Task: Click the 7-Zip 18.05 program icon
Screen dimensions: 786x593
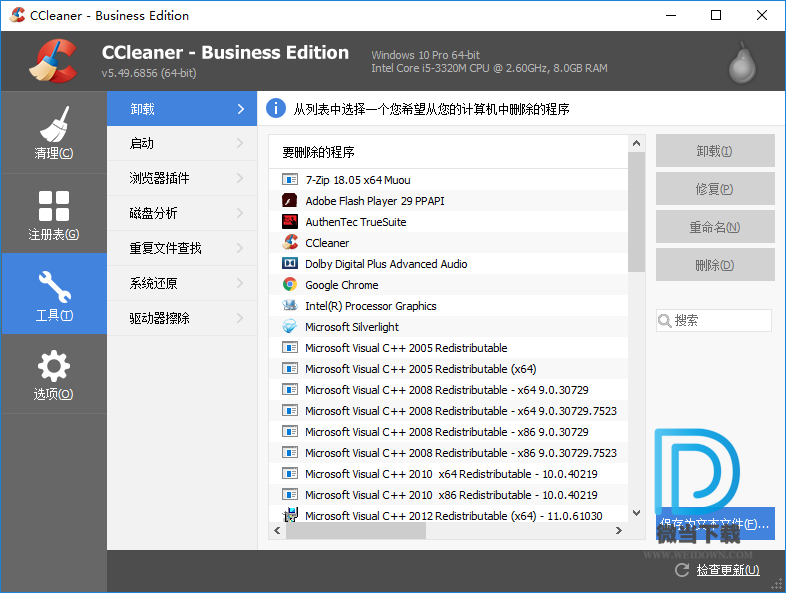Action: (x=290, y=179)
